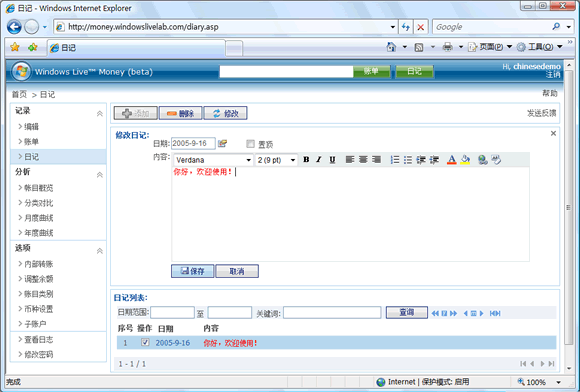580x392 pixels.
Task: Open 月度曲线 in the sidebar
Action: click(x=39, y=218)
